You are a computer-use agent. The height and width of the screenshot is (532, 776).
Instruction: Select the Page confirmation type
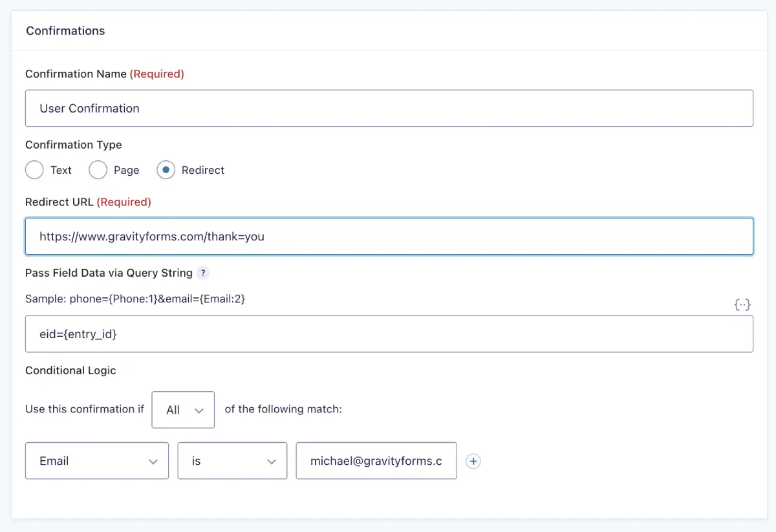[x=98, y=170]
